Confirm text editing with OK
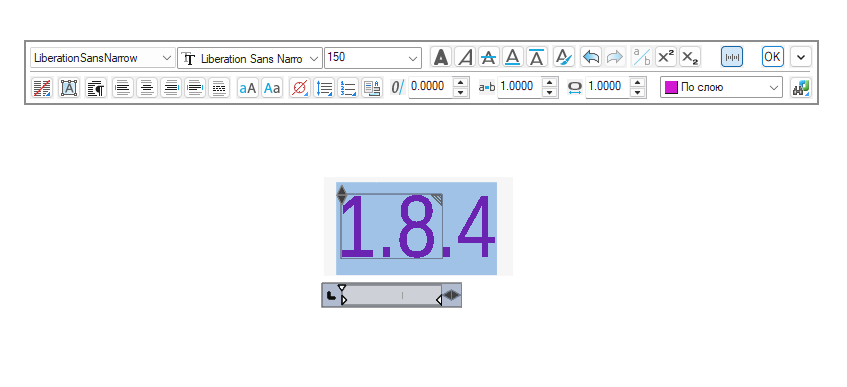The height and width of the screenshot is (387, 847). click(x=772, y=57)
